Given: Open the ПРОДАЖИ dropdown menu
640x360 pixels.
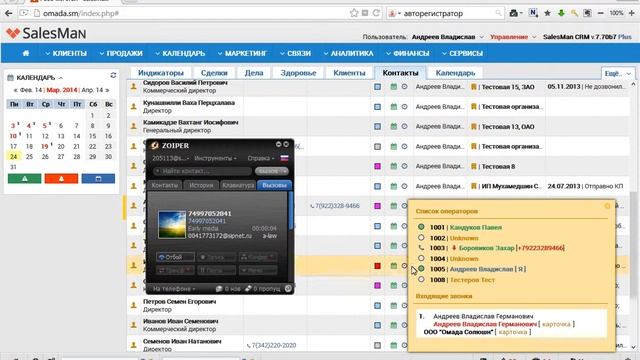Looking at the screenshot, I should pos(121,53).
